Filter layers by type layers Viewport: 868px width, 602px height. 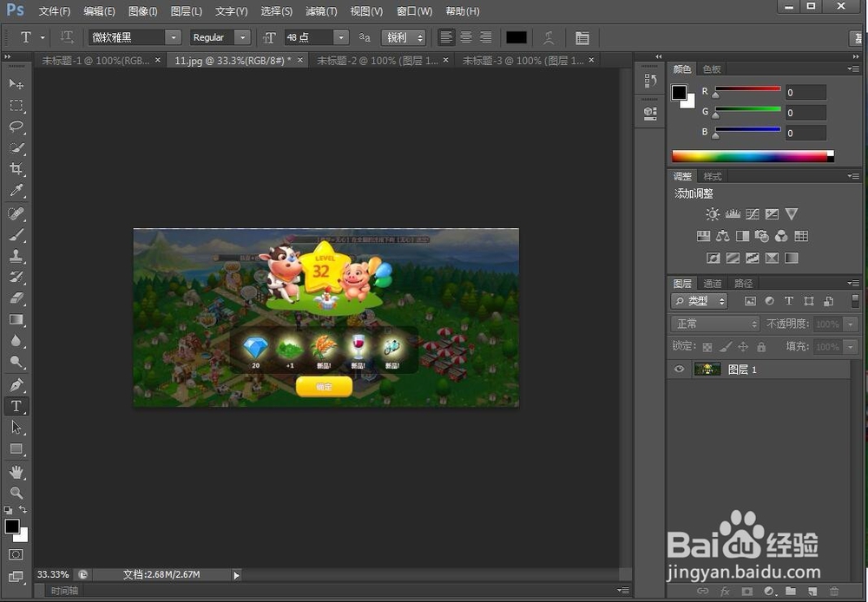pos(789,301)
